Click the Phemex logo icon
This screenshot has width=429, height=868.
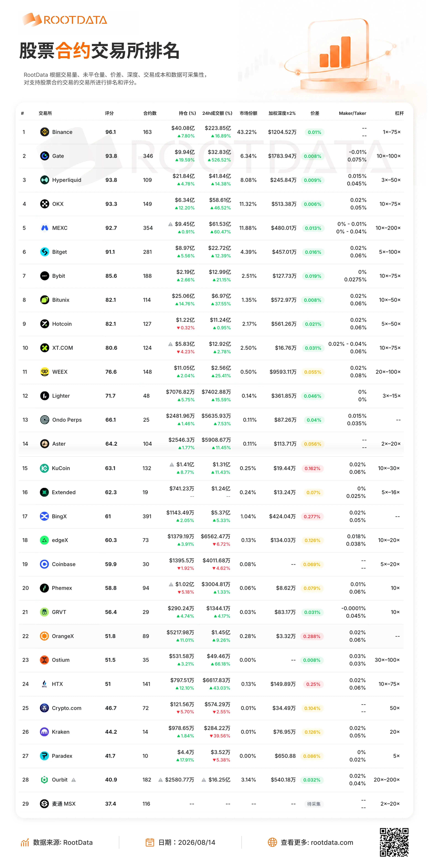(x=44, y=588)
